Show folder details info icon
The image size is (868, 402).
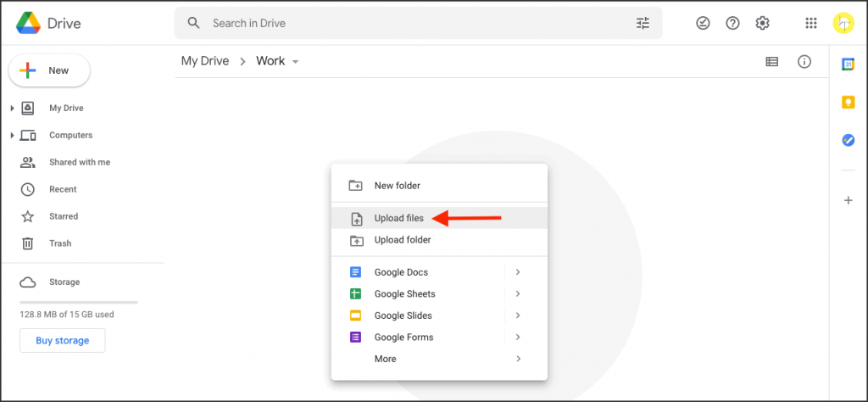click(804, 62)
